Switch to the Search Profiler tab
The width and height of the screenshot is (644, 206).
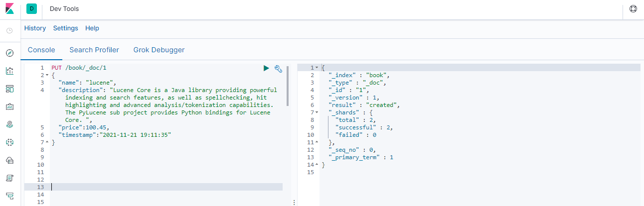coord(94,50)
